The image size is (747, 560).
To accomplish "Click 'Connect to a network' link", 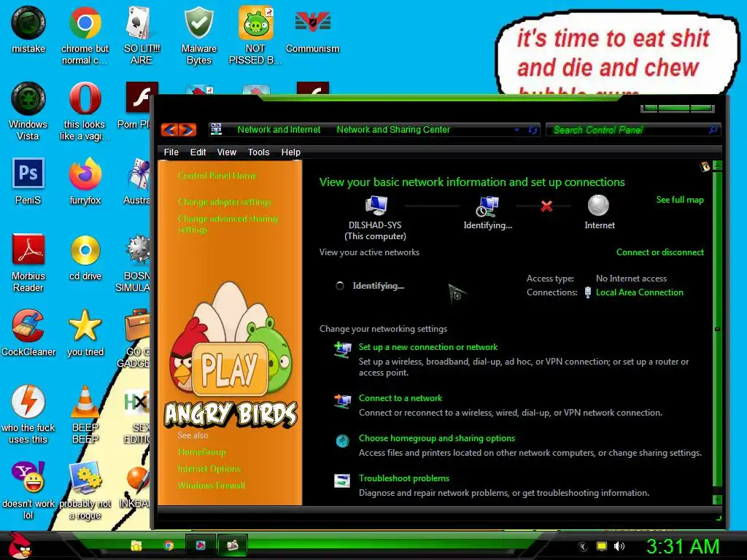I will tap(400, 398).
